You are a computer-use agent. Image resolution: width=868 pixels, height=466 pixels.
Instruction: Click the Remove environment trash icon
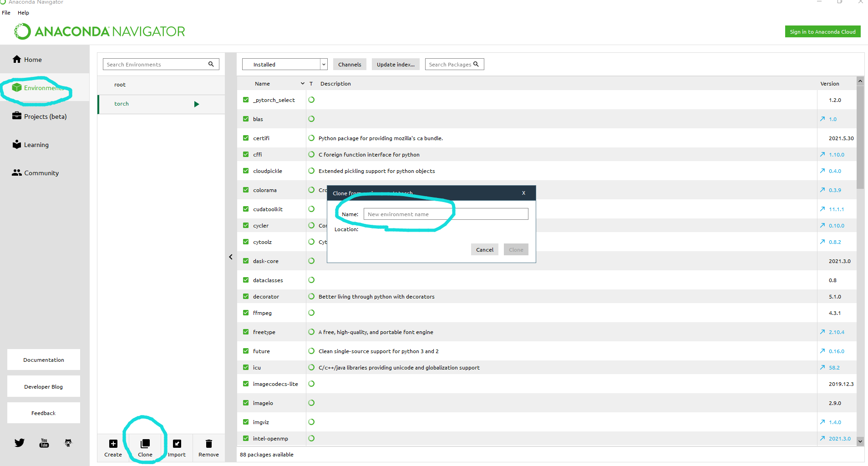(209, 444)
